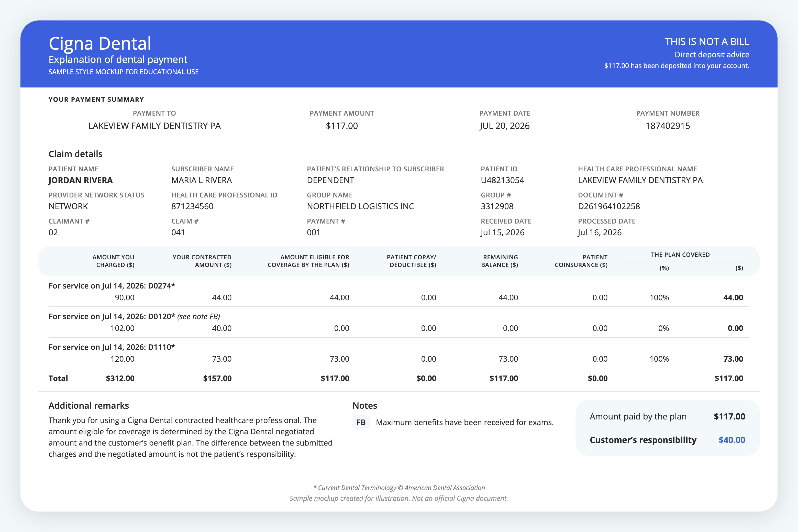The image size is (798, 532).
Task: Click the Current Dental Terminology footnote
Action: 399,488
